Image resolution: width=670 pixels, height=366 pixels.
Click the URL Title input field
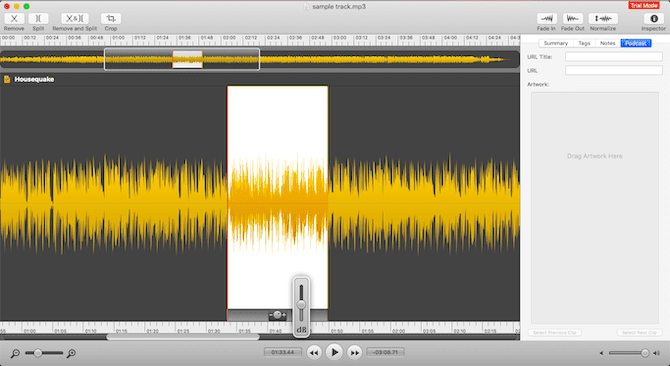point(614,56)
